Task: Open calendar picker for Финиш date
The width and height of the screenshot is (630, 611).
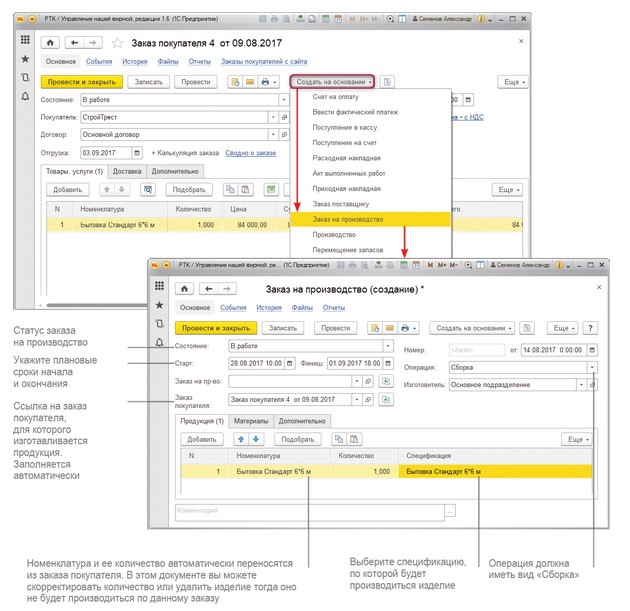Action: coord(388,364)
